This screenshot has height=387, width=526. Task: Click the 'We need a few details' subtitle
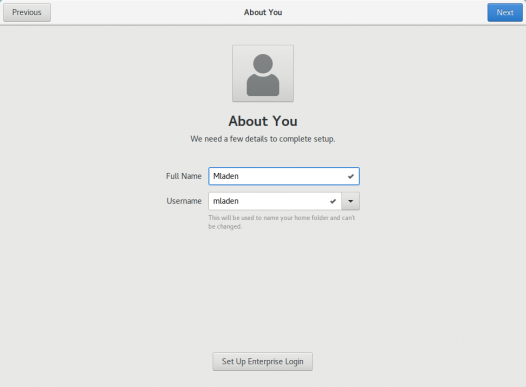pyautogui.click(x=263, y=139)
